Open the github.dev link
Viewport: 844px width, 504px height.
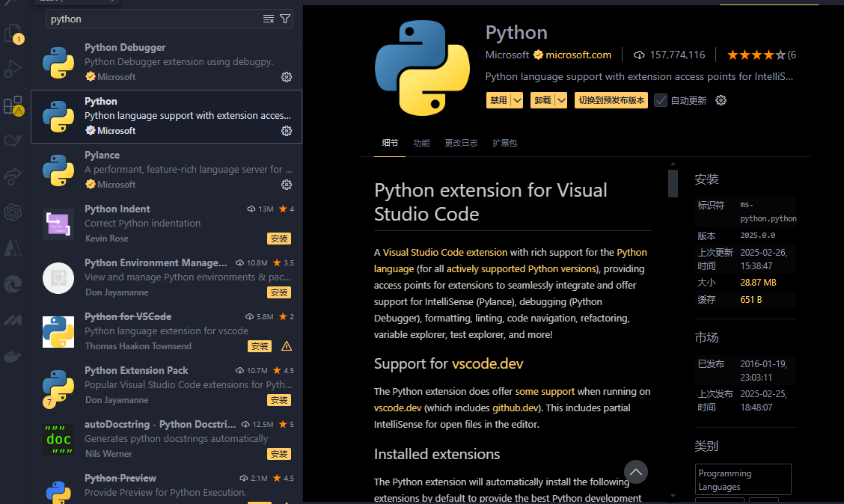515,408
